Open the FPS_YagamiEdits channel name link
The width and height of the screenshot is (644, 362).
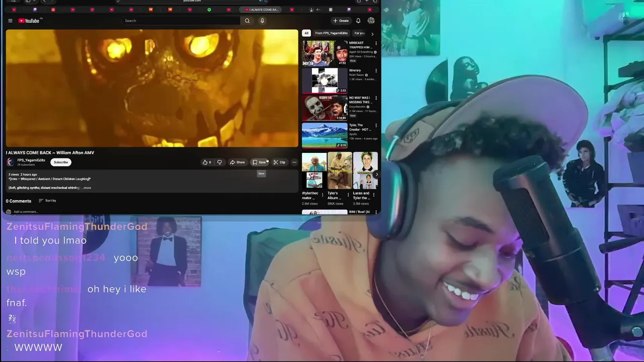[x=31, y=160]
